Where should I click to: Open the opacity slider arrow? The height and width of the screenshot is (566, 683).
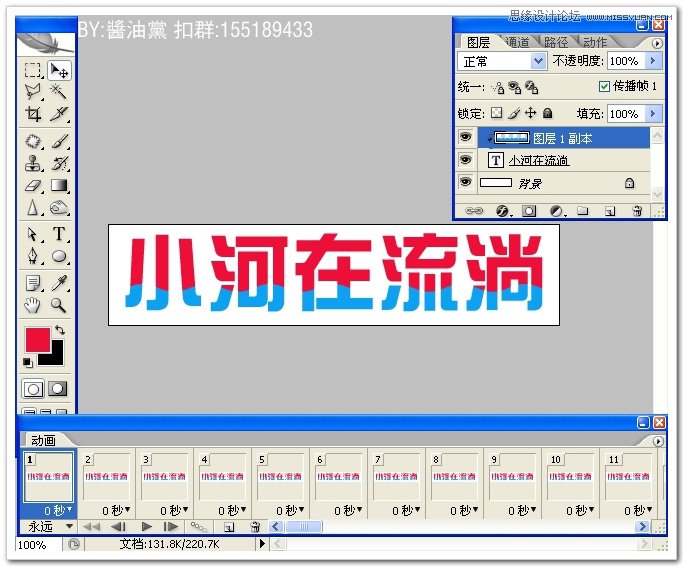click(x=653, y=61)
